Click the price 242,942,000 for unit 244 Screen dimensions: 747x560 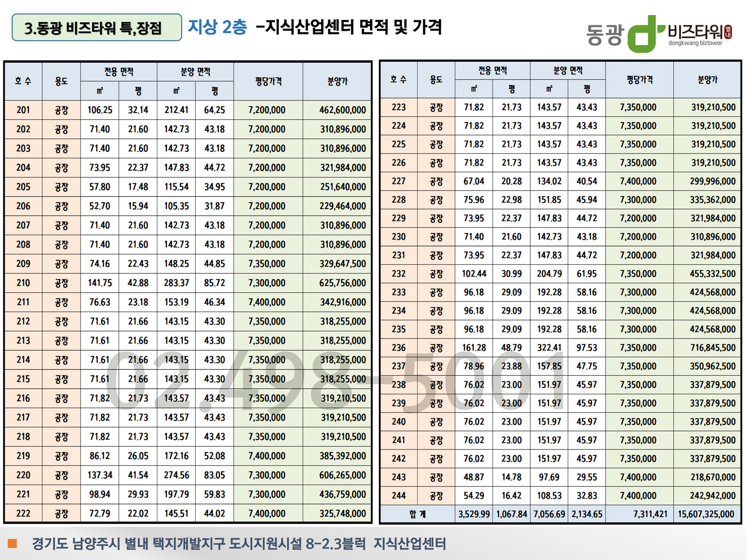[x=713, y=496]
